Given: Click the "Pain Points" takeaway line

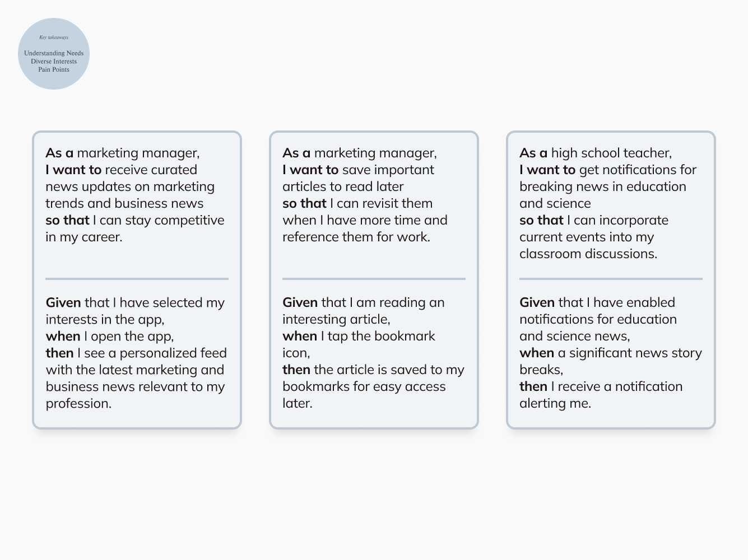Looking at the screenshot, I should coord(54,69).
